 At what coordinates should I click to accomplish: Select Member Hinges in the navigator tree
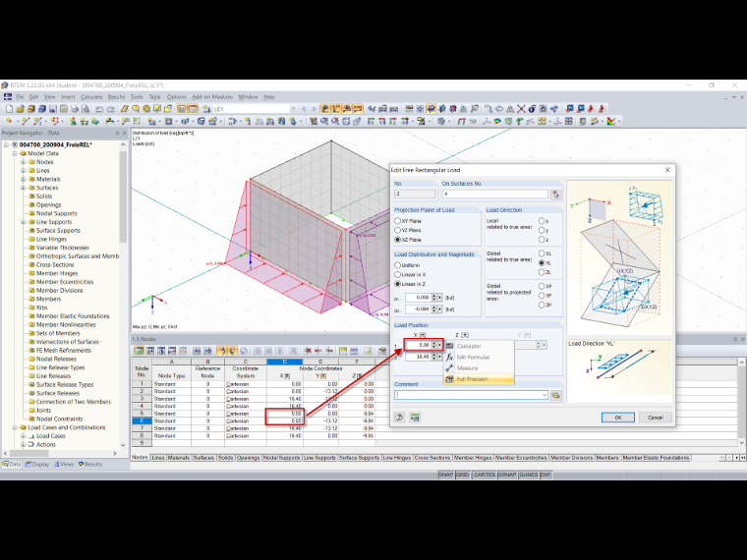[57, 273]
